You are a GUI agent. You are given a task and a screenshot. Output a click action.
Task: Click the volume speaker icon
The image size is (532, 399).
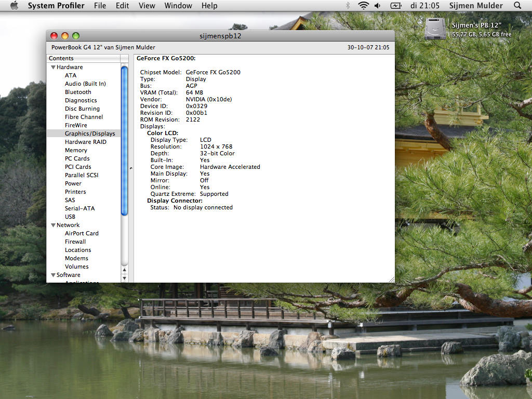pos(377,5)
